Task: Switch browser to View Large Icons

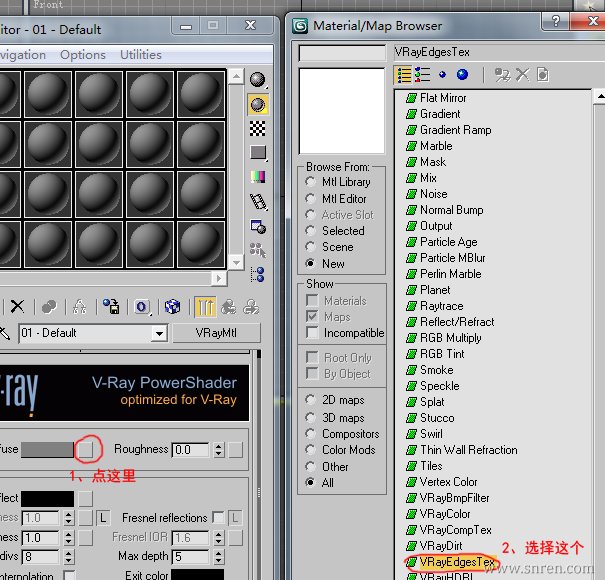Action: click(462, 75)
